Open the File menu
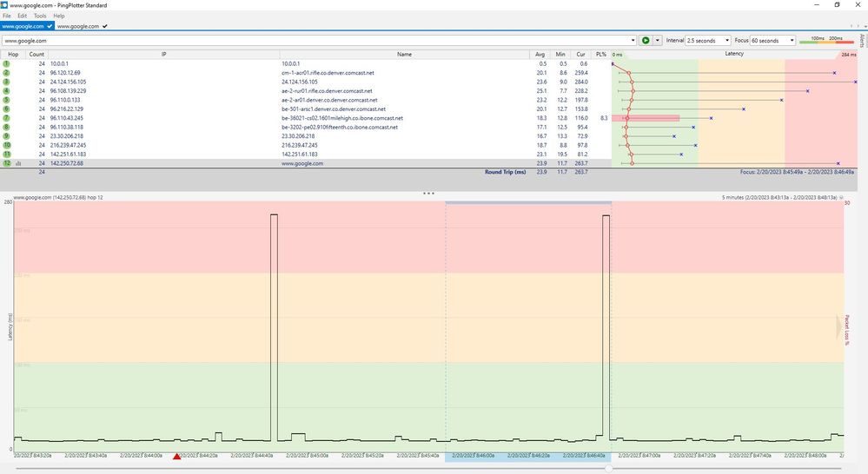This screenshot has width=868, height=474. click(x=7, y=16)
